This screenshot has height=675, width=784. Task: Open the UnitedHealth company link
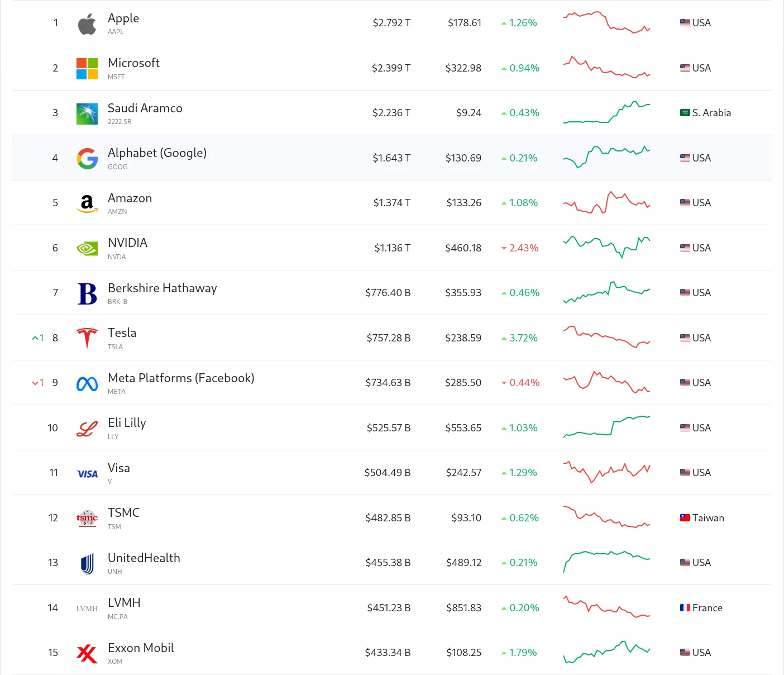click(x=144, y=558)
